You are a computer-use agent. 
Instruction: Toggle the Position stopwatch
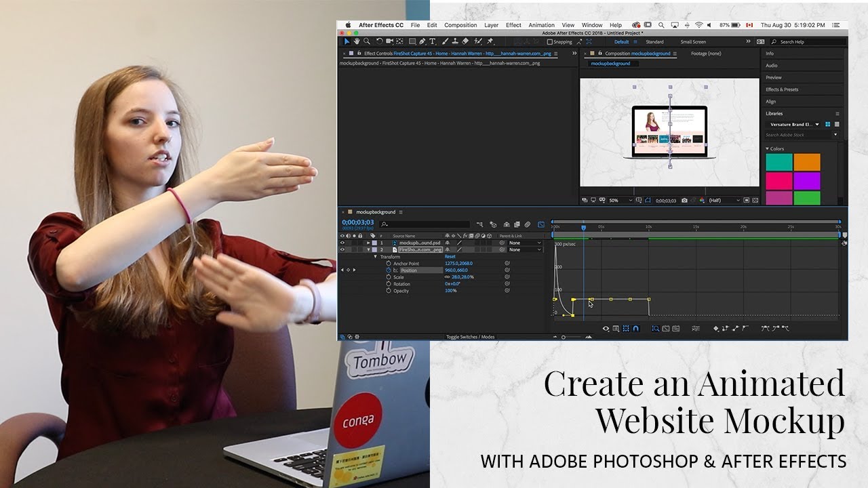[x=389, y=270]
